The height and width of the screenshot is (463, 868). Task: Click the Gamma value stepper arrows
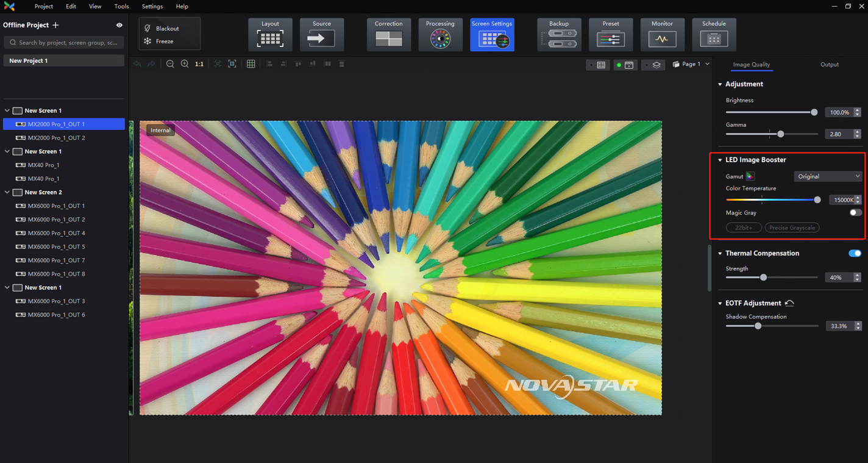[858, 134]
